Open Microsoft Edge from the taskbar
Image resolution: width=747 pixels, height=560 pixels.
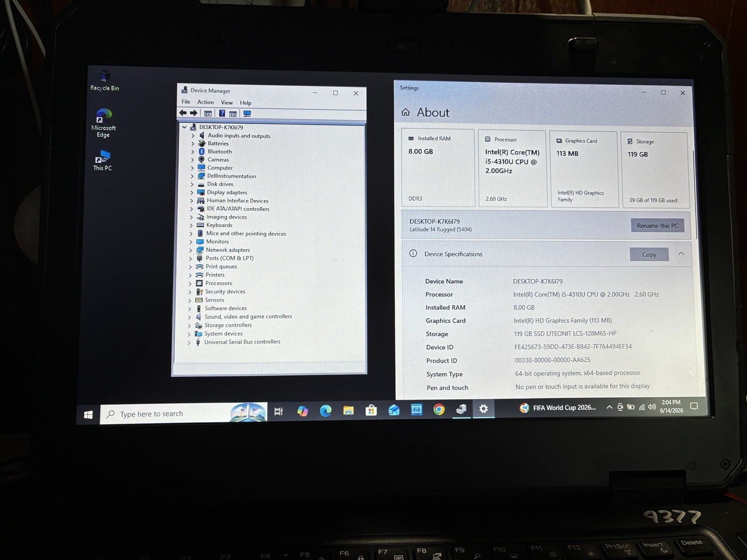point(325,411)
